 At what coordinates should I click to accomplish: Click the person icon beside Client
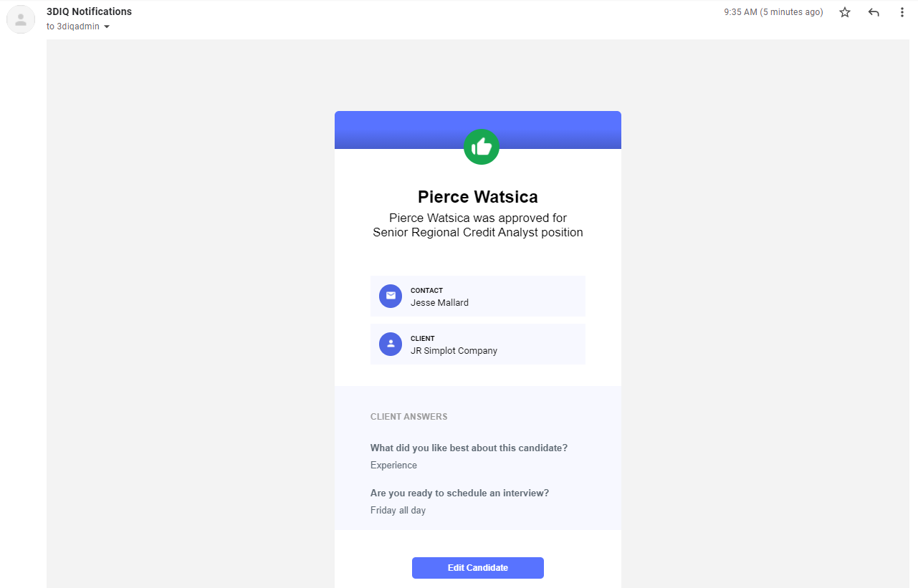point(391,344)
